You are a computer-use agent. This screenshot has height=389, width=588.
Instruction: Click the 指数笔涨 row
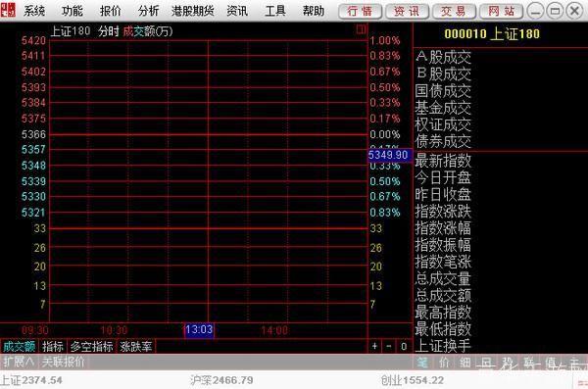(443, 262)
